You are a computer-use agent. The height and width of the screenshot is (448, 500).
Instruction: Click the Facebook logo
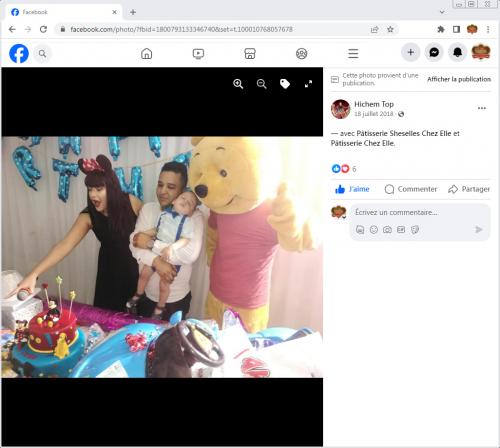point(19,53)
